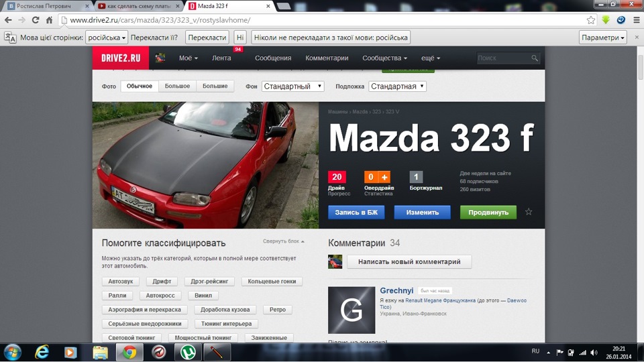Toggle the Дрифт category tag
The width and height of the screenshot is (644, 362).
pyautogui.click(x=162, y=281)
